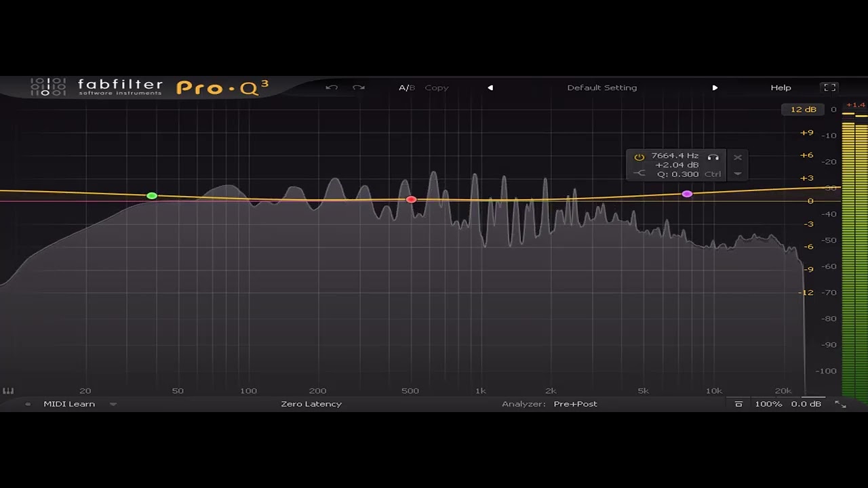Screen dimensions: 868x488
Task: Click the MIDI Learn button
Action: click(69, 404)
